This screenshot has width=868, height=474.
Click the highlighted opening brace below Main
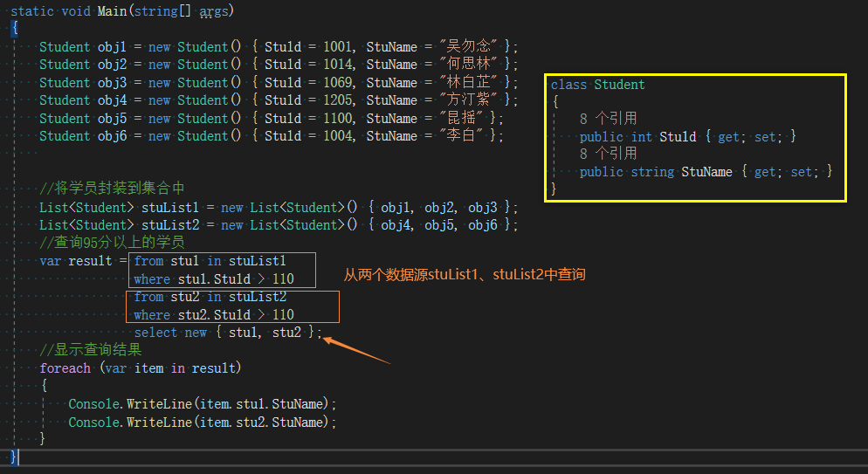[15, 29]
